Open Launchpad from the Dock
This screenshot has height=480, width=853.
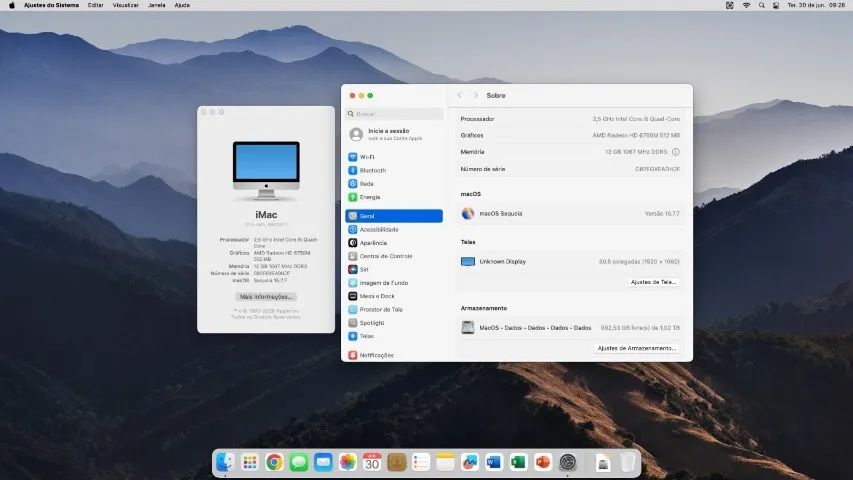[x=250, y=462]
